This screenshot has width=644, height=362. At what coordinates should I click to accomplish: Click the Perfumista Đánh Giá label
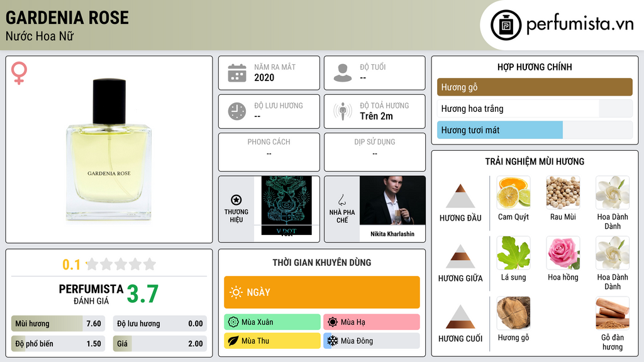point(91,295)
